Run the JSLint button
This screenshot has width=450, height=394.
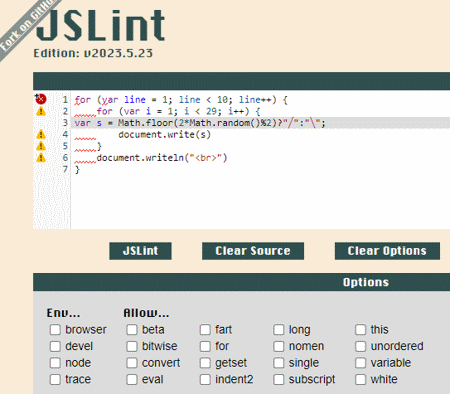pos(140,251)
